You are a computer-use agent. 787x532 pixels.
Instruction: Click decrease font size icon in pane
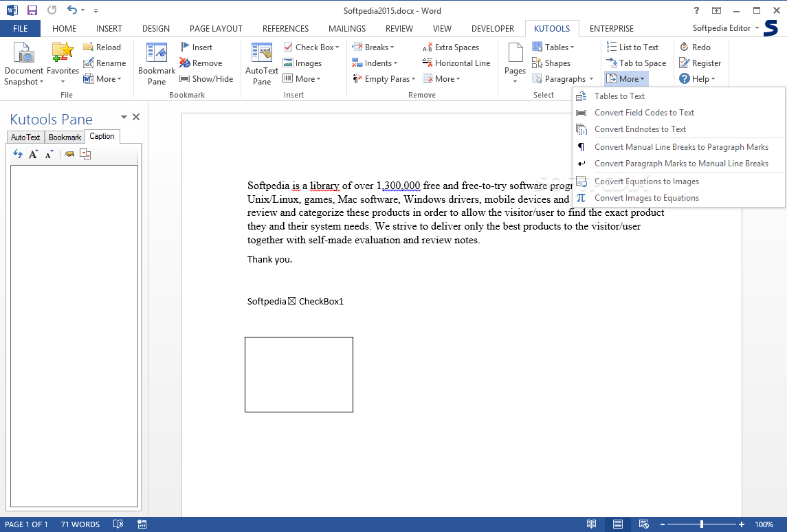[x=49, y=154]
